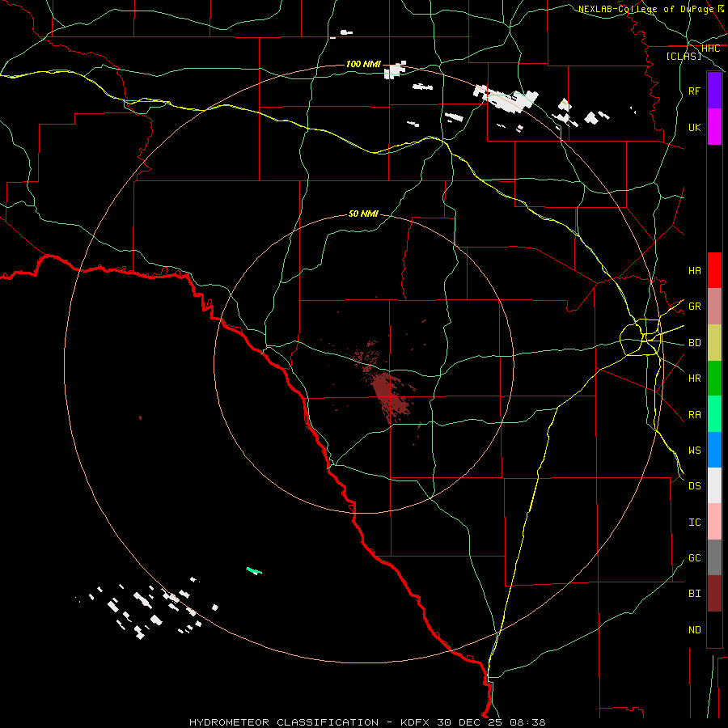728x728 pixels.
Task: Click the RF purple legend swatch
Action: click(x=714, y=91)
